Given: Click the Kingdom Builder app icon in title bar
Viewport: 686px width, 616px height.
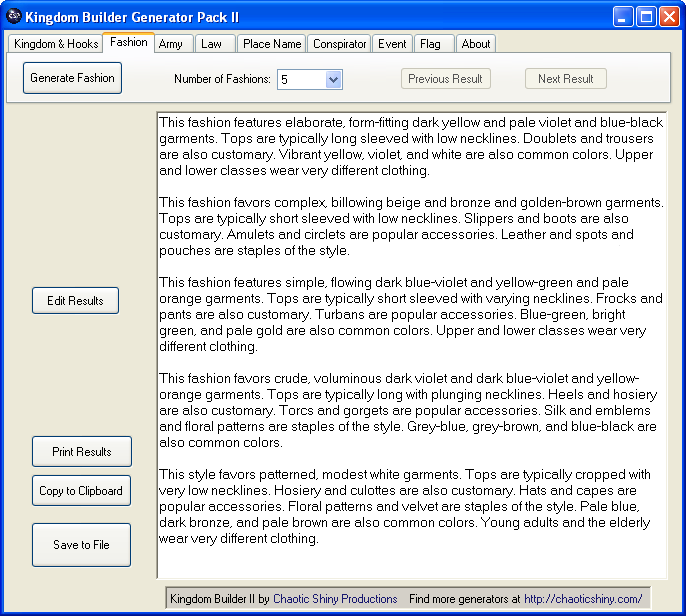Looking at the screenshot, I should click(14, 16).
